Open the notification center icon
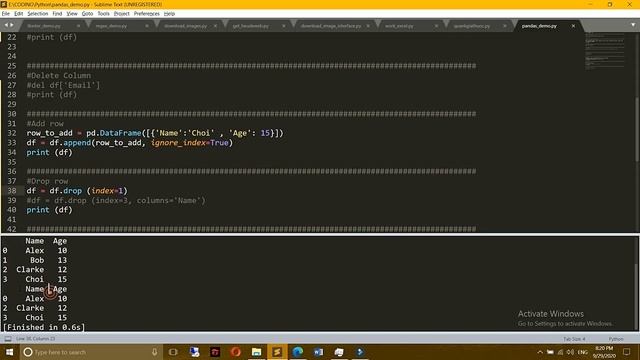Screen dimensions: 640x360 tap(627, 352)
